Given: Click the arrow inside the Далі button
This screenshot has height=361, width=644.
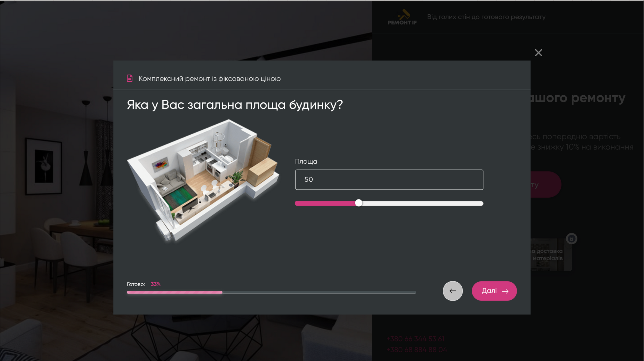Looking at the screenshot, I should (x=505, y=291).
